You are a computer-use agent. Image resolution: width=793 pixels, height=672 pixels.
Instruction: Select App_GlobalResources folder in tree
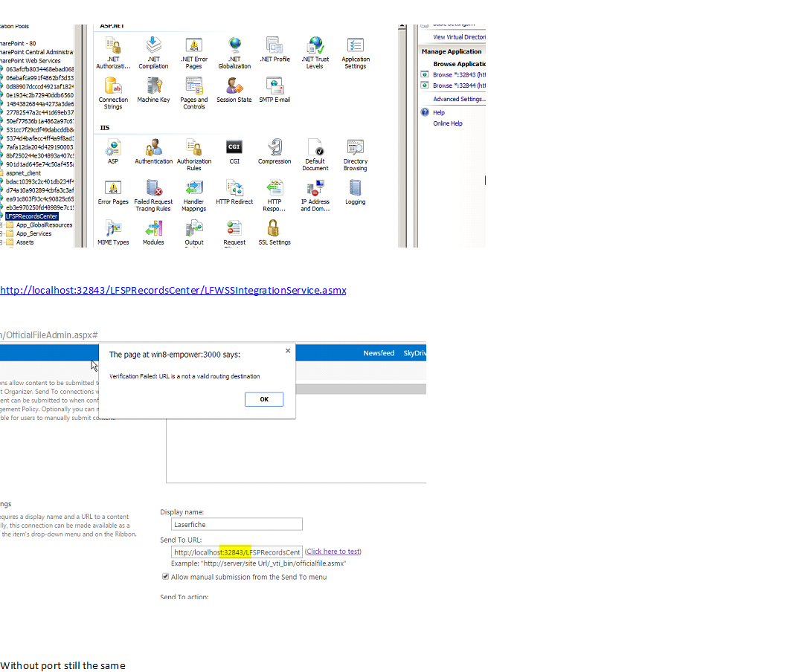click(x=44, y=224)
